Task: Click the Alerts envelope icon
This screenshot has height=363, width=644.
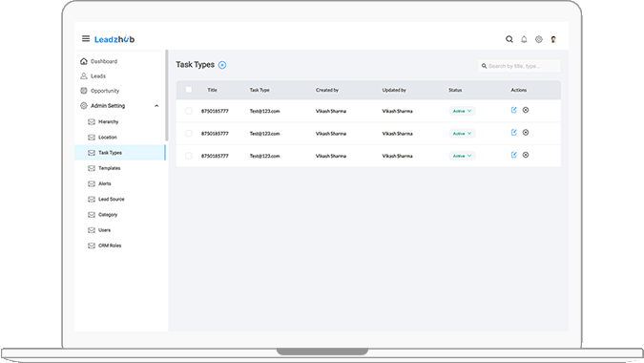Action: pyautogui.click(x=92, y=183)
